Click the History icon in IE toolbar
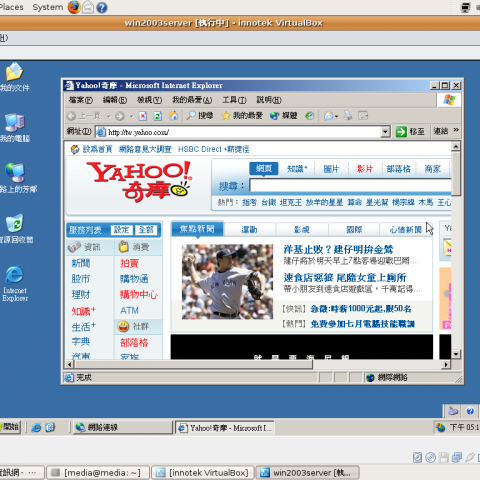The width and height of the screenshot is (480, 480). 310,116
